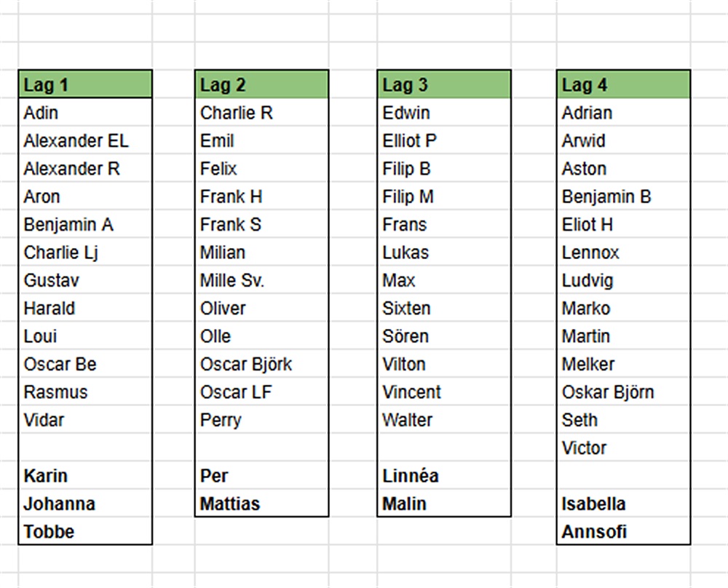Click the green Lag 4 header
The height and width of the screenshot is (588, 728).
pyautogui.click(x=622, y=85)
